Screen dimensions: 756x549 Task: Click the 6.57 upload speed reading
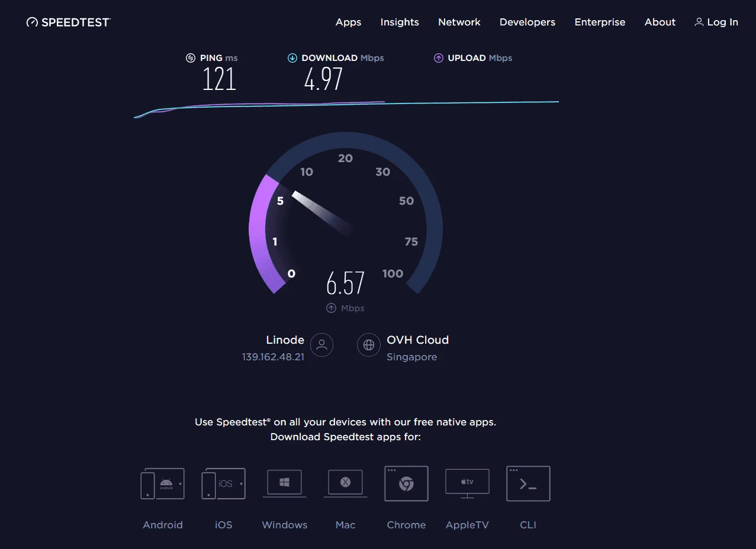345,283
